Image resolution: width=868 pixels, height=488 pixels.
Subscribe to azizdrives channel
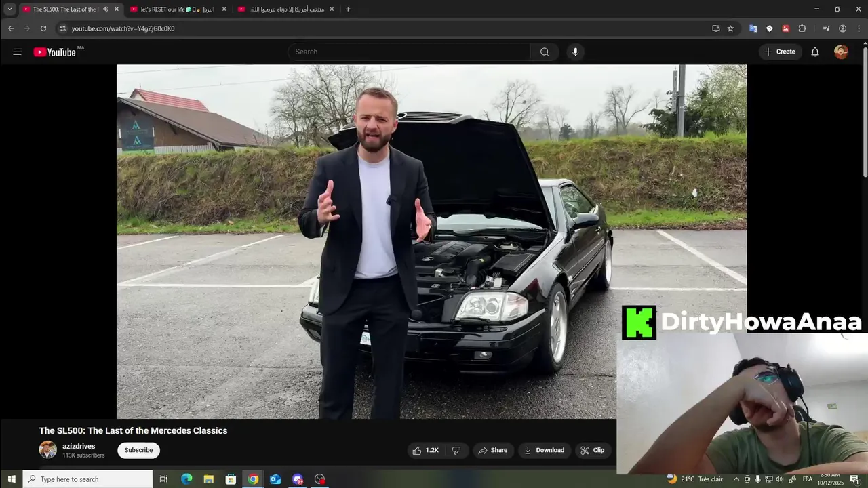[x=138, y=450]
